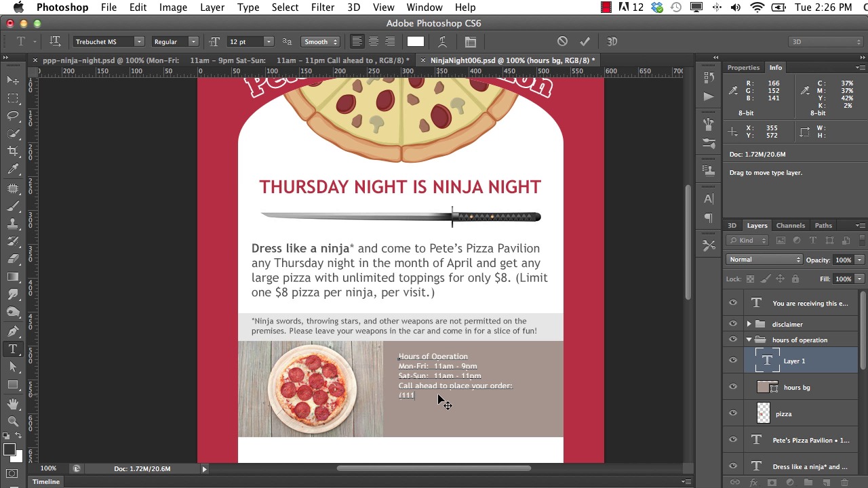This screenshot has height=488, width=868.
Task: Select the Eyedropper tool
Action: 13,169
